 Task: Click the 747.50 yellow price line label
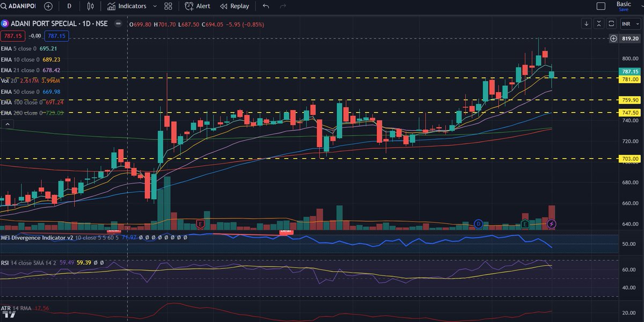[x=630, y=113]
